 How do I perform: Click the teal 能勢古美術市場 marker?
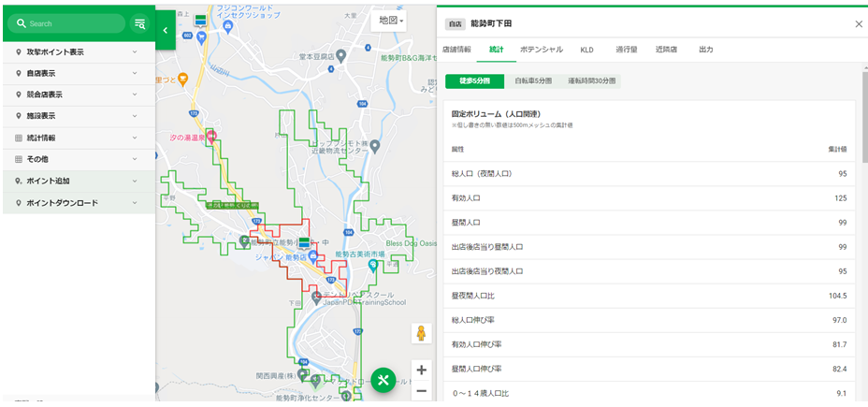[373, 266]
